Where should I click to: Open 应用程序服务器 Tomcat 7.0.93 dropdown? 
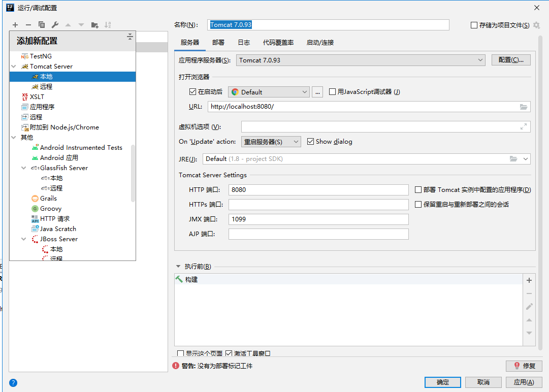pyautogui.click(x=361, y=60)
